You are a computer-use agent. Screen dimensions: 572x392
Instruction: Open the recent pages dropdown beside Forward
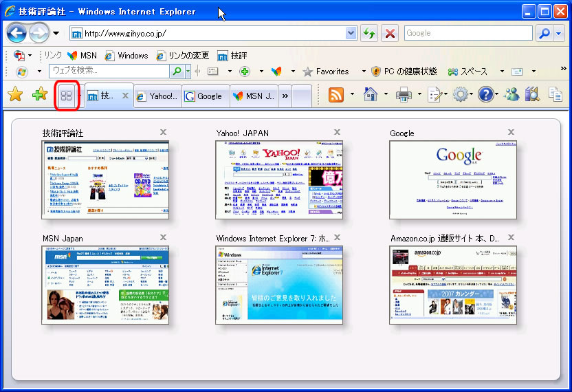point(56,33)
